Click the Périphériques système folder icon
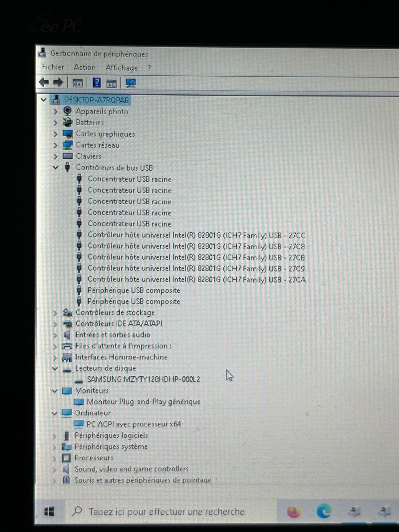Screen dimensions: 399x532 click(x=66, y=446)
